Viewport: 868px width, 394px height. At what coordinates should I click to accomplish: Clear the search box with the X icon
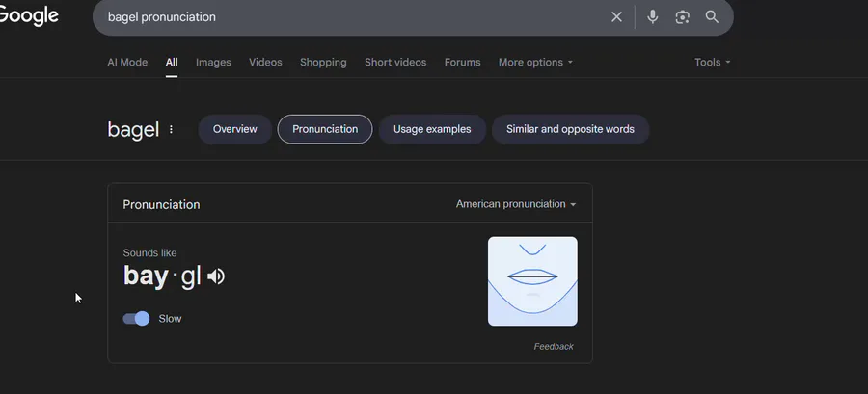(616, 17)
